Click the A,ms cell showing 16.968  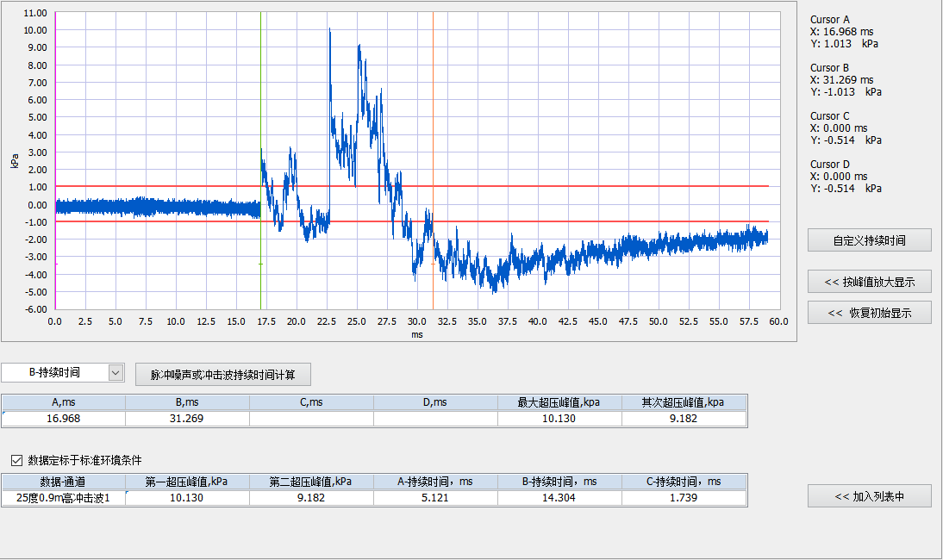click(x=64, y=419)
